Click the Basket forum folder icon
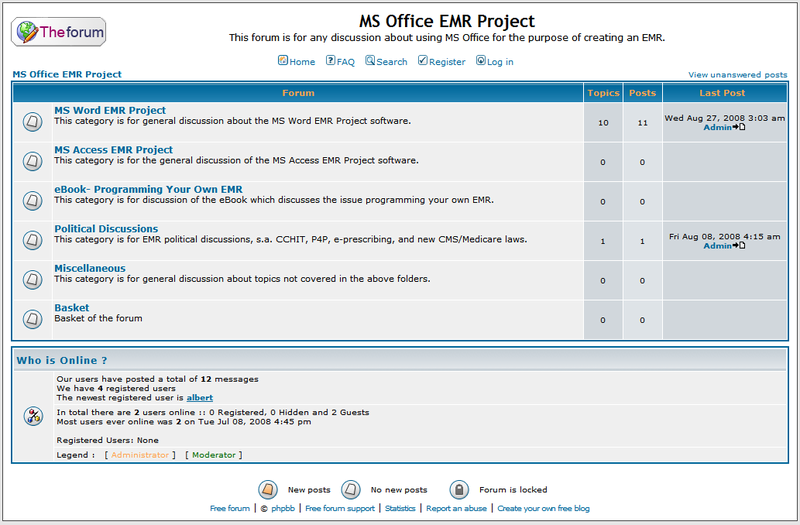 click(33, 319)
